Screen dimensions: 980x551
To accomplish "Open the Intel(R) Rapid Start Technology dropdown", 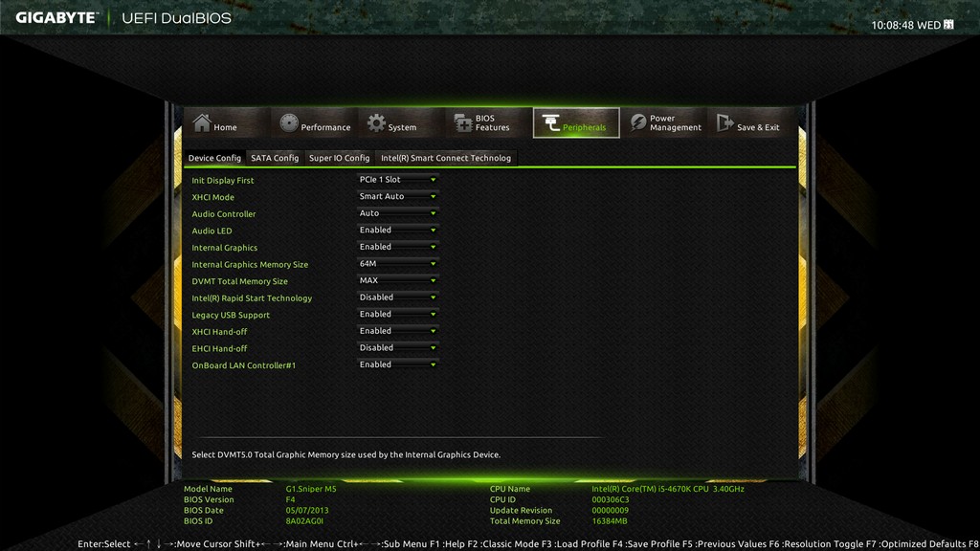I will (397, 298).
